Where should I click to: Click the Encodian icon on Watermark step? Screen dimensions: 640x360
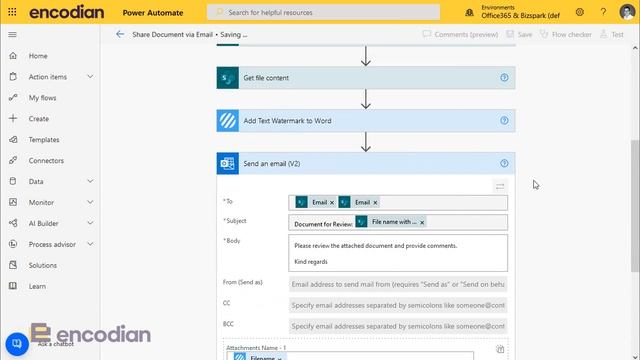(x=228, y=120)
